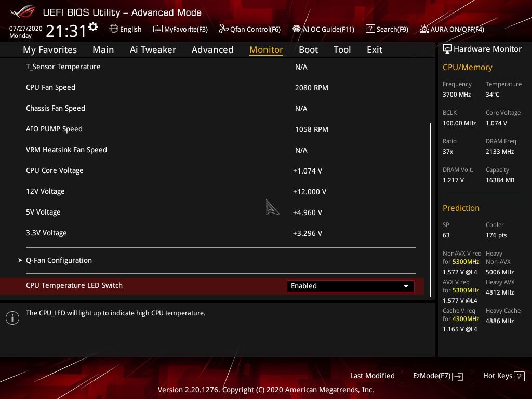Click the ROG logo icon
The width and height of the screenshot is (532, 399).
[x=23, y=11]
